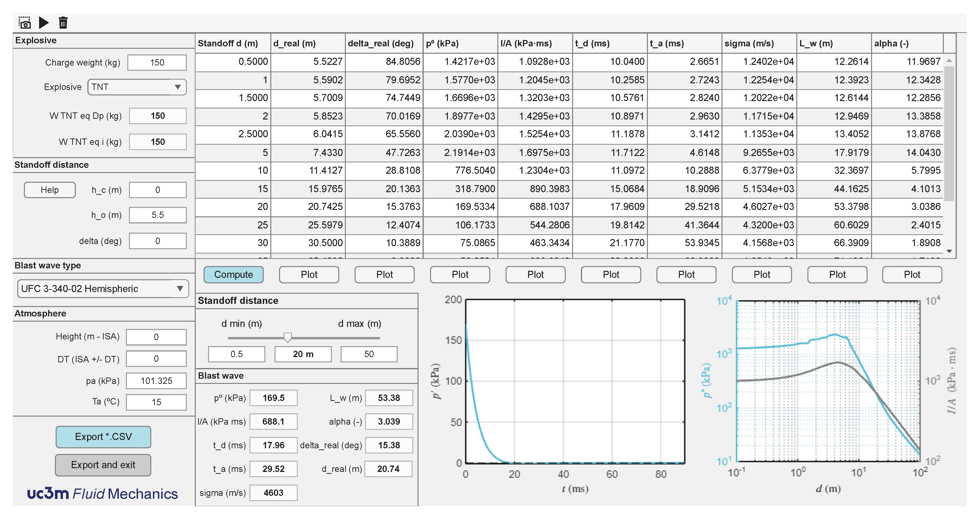Export results with Export *.CSV button
980x520 pixels.
tap(103, 437)
